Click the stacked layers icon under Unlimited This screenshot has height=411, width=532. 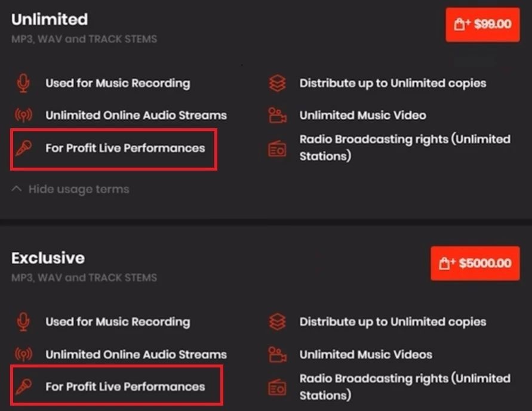coord(277,84)
